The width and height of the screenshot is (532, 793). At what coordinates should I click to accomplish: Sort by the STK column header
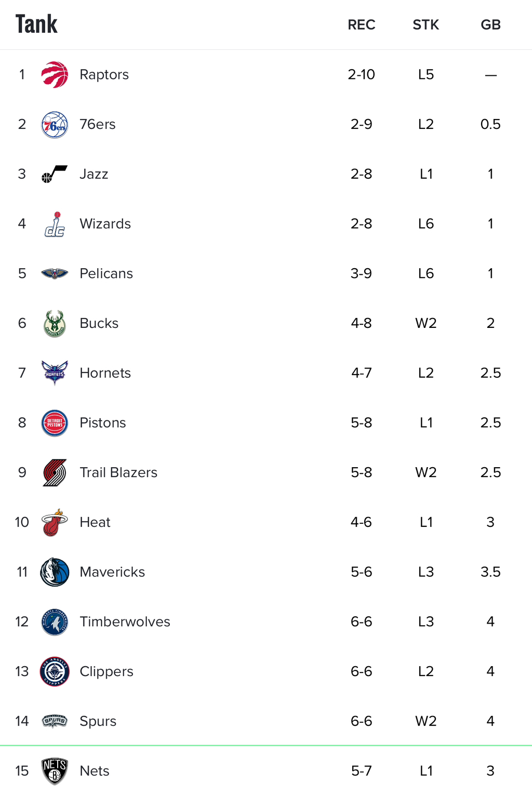coord(426,24)
